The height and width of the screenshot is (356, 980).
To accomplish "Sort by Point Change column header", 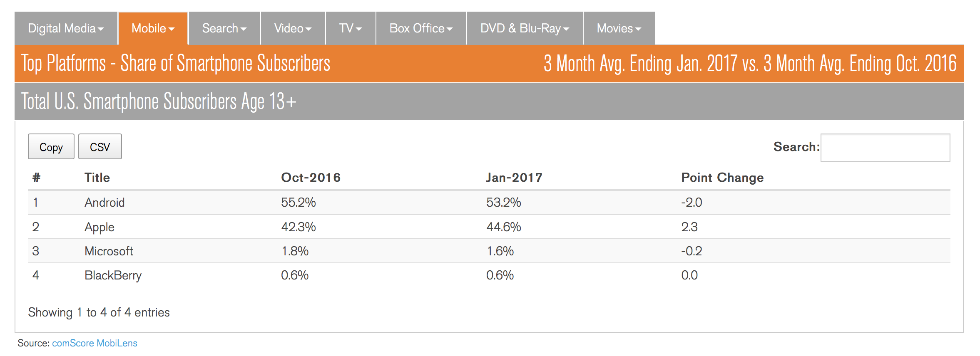I will pyautogui.click(x=722, y=178).
